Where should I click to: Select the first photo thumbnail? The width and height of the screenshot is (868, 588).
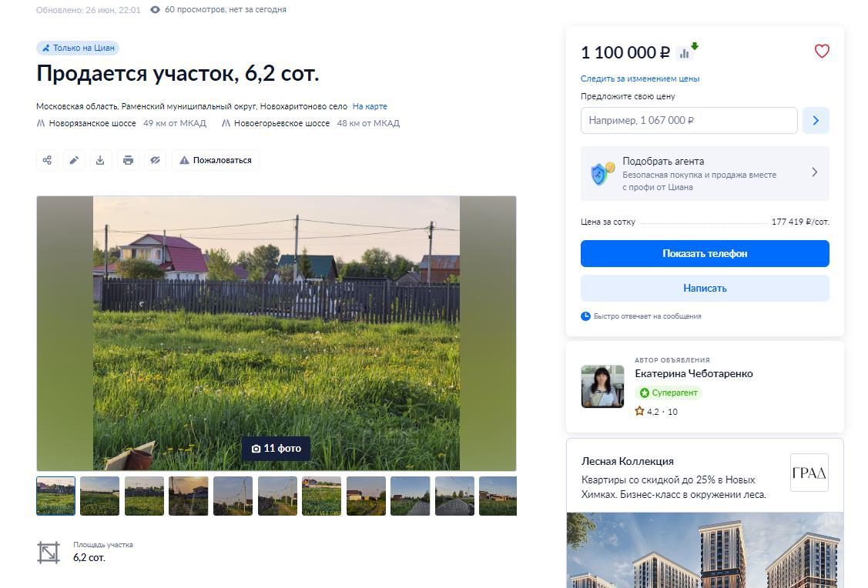(56, 496)
